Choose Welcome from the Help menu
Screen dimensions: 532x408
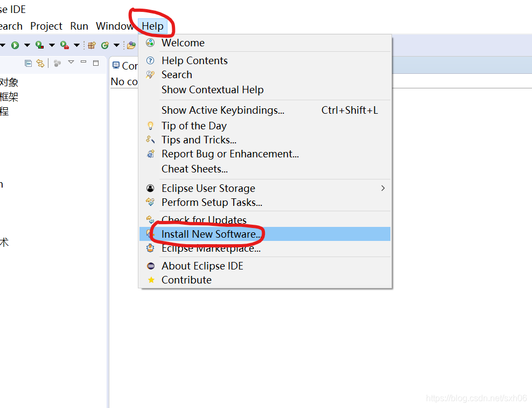click(265, 43)
